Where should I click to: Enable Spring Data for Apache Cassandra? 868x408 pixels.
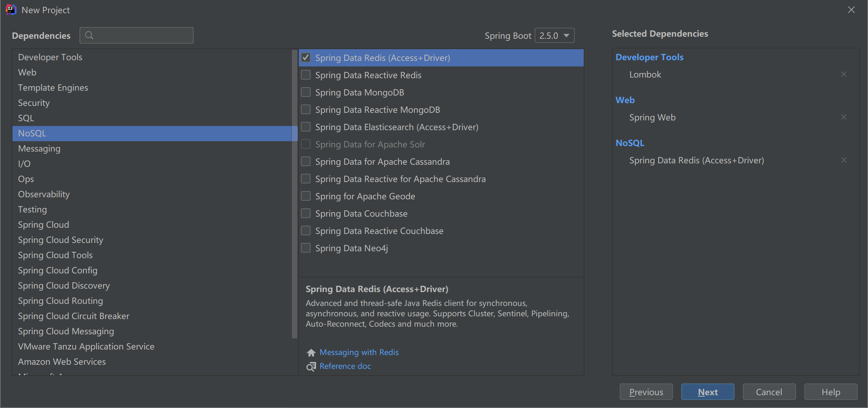tap(306, 161)
